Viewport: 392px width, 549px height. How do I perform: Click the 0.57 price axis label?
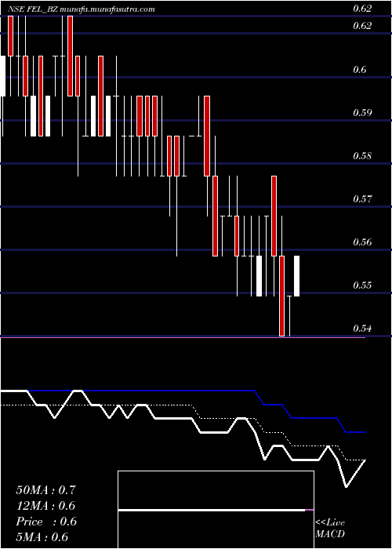click(361, 199)
